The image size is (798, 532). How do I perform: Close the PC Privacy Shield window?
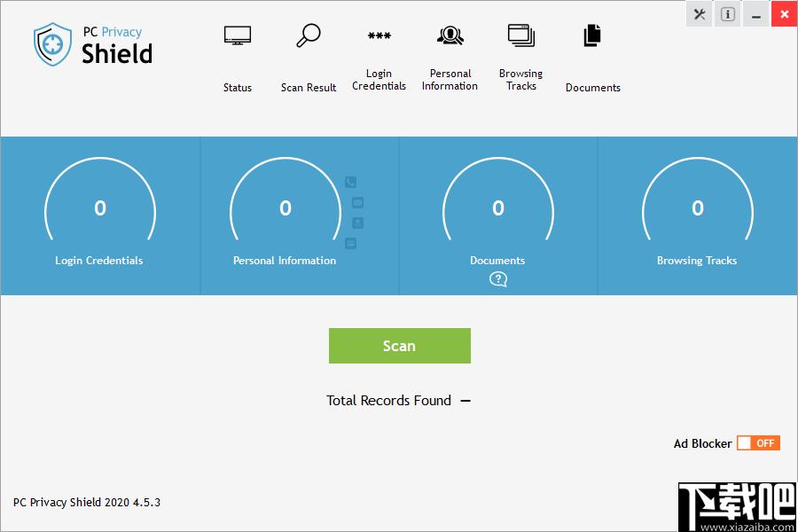[785, 14]
